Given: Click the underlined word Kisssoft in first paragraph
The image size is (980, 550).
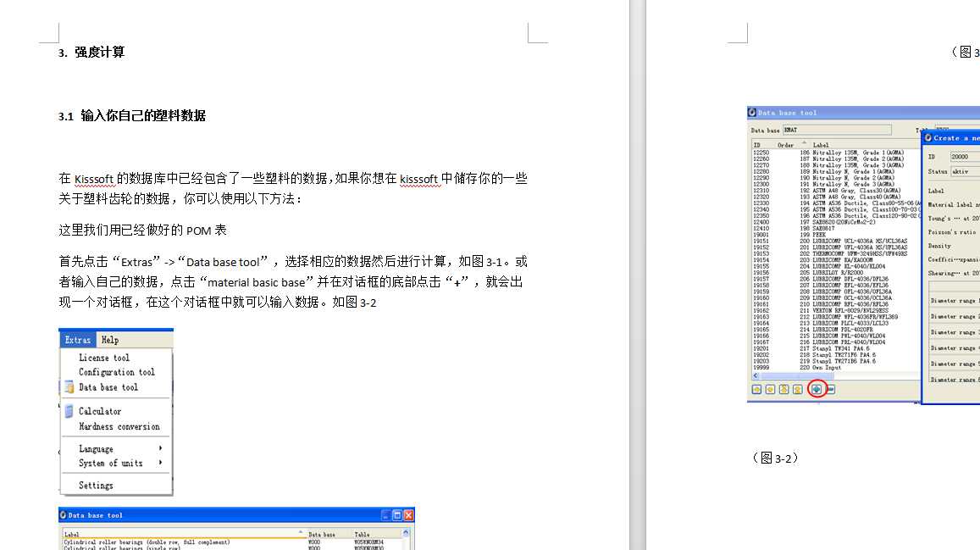Looking at the screenshot, I should (94, 179).
